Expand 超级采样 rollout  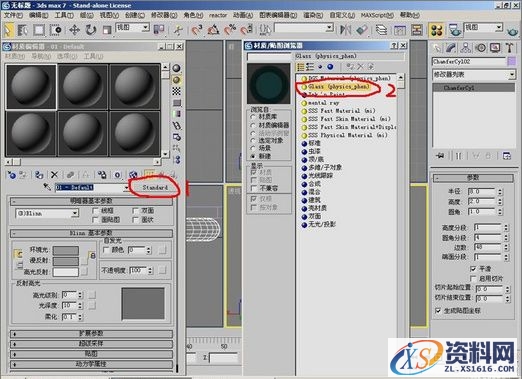coord(91,343)
